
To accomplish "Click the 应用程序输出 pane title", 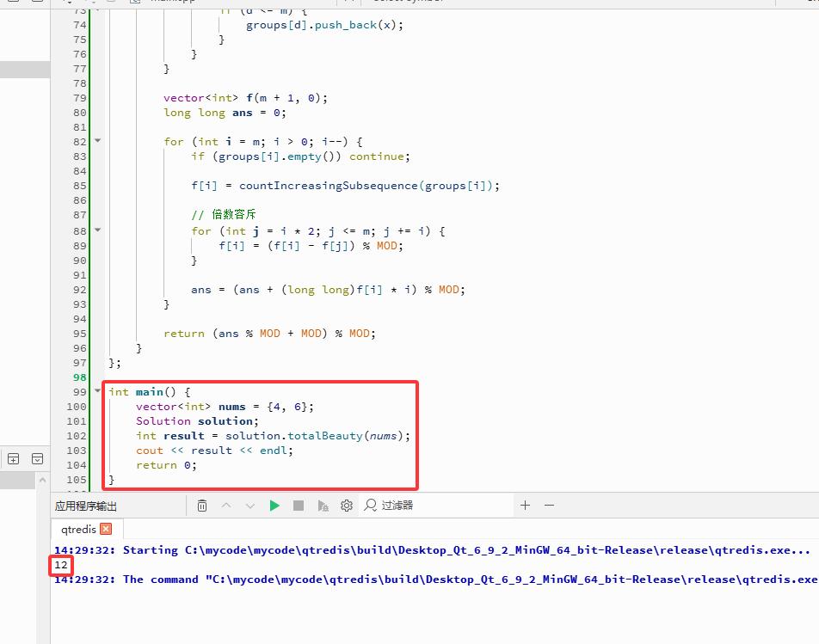I will point(86,506).
